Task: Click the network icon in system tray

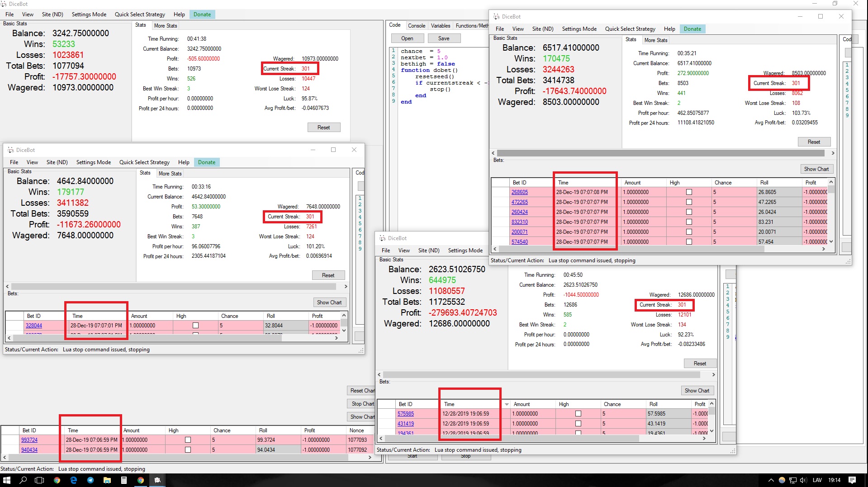Action: point(793,480)
